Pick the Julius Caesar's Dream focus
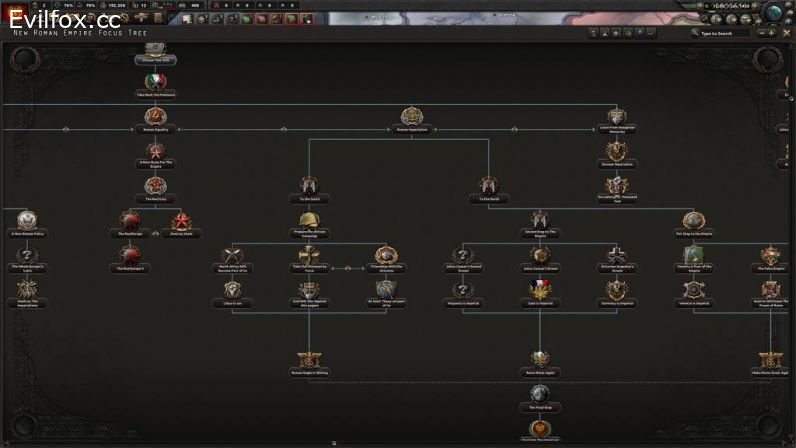This screenshot has width=796, height=448. coord(540,256)
